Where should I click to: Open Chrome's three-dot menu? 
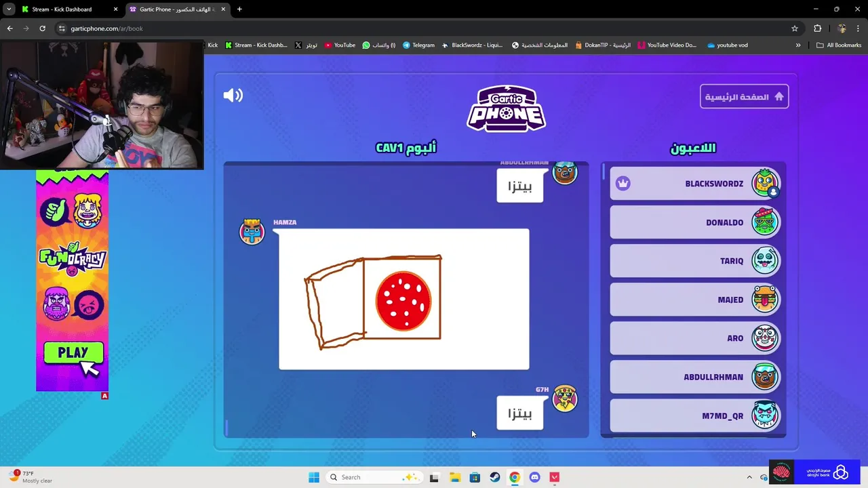(x=859, y=28)
